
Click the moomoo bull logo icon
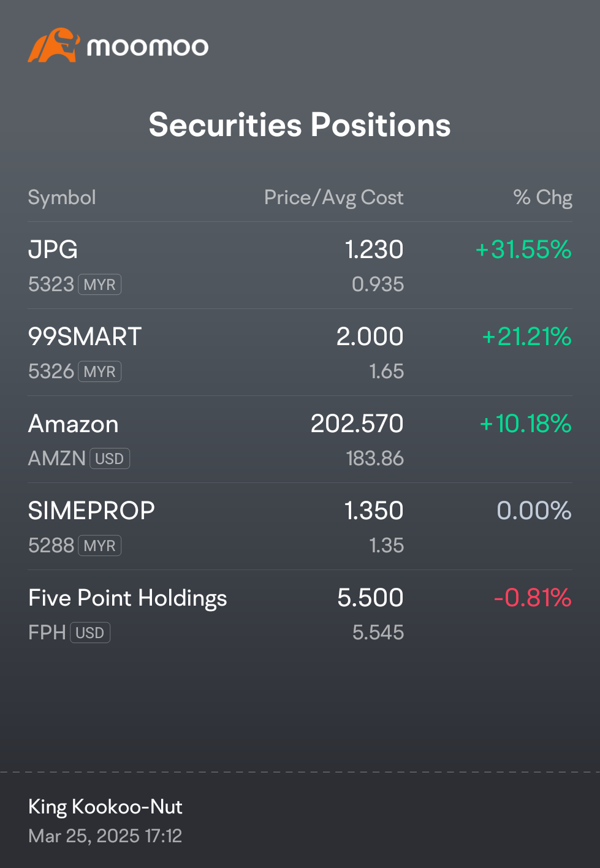click(54, 45)
